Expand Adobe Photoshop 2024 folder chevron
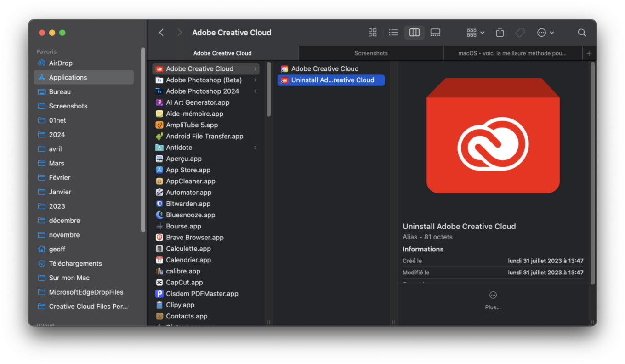The width and height of the screenshot is (625, 364). click(255, 91)
